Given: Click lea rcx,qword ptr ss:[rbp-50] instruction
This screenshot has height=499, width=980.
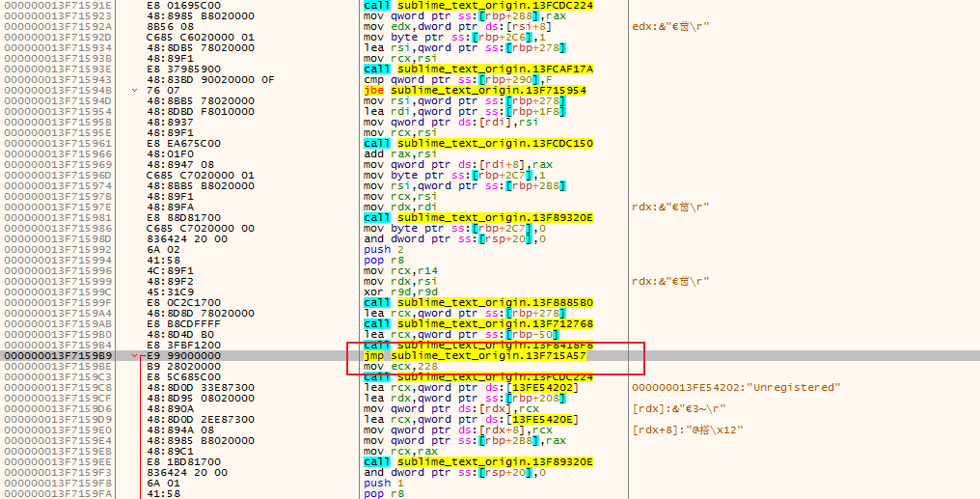Looking at the screenshot, I should coord(461,335).
